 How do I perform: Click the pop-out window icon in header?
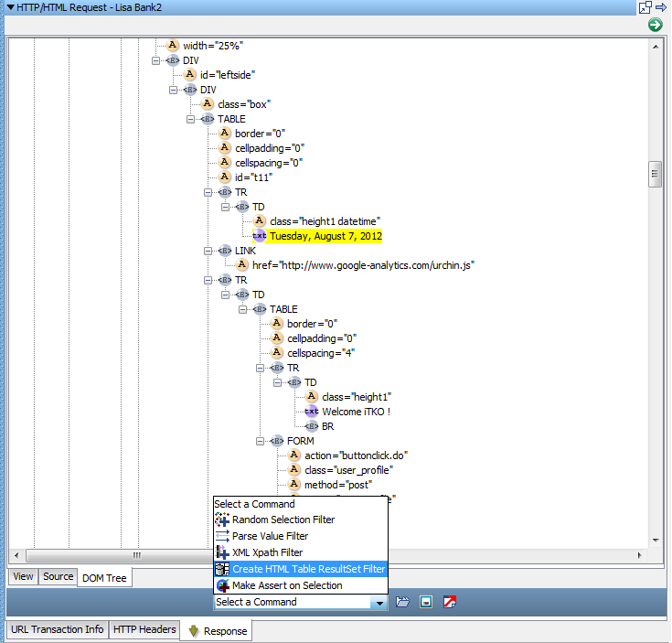click(x=645, y=7)
